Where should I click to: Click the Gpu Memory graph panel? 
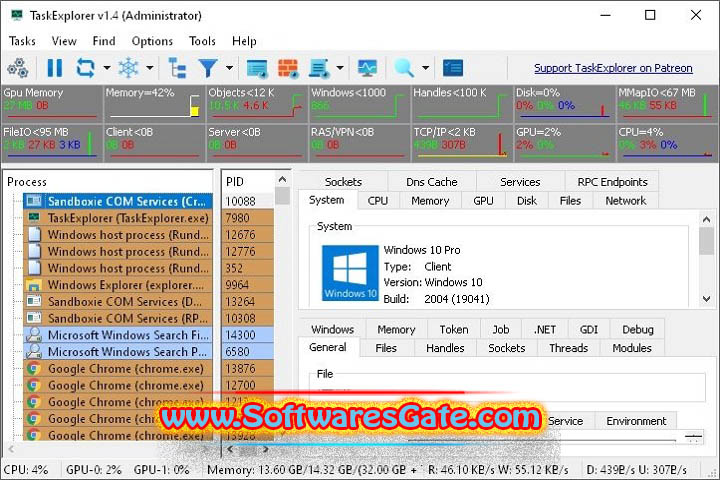(51, 104)
